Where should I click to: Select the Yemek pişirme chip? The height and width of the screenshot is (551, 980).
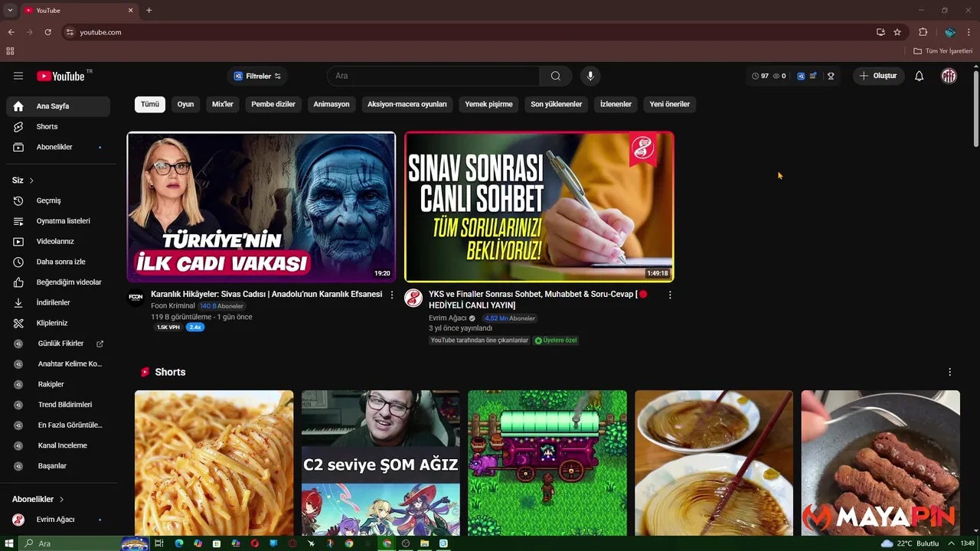click(488, 104)
